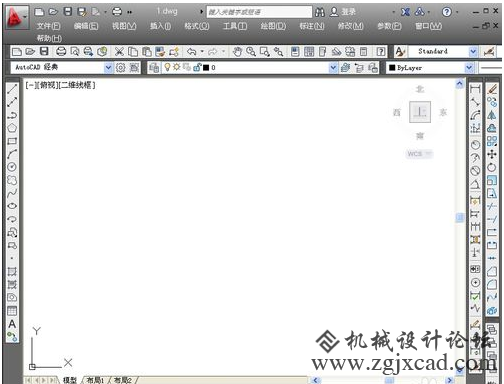Open the 插入(I) menu
Screen dimensions: 504x384
[x=160, y=26]
